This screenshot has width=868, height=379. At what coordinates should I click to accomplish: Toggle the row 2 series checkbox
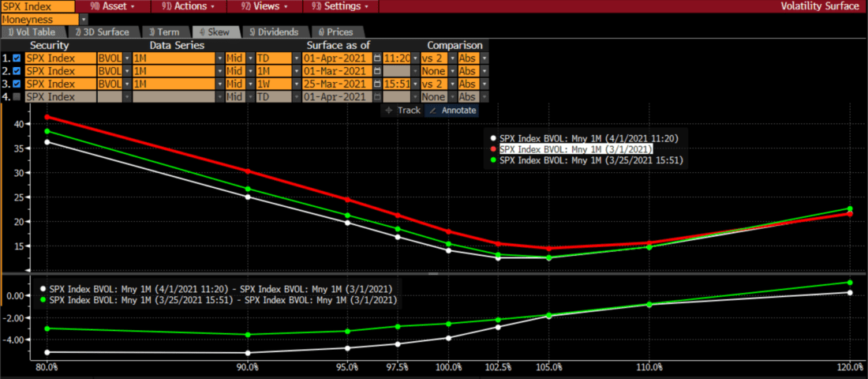(x=17, y=71)
